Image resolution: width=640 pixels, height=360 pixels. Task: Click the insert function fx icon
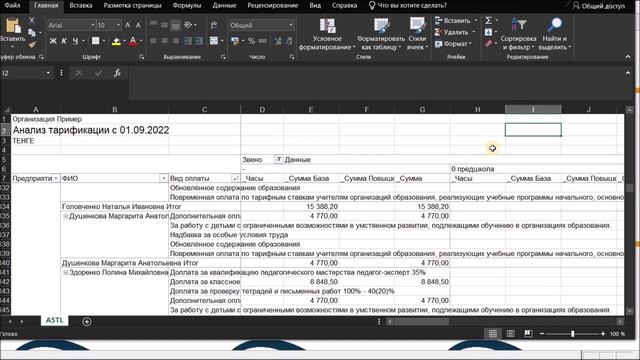(118, 73)
